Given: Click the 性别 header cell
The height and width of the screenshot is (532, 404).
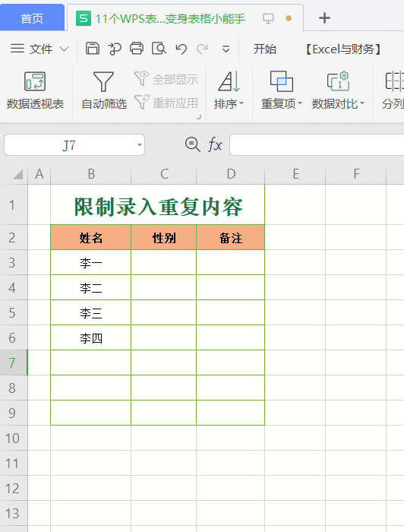Looking at the screenshot, I should pos(164,237).
